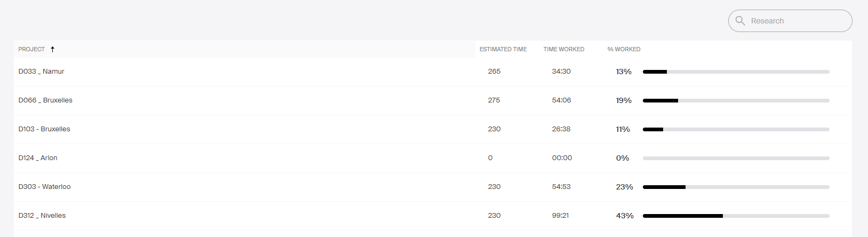Sort by the PROJECT column header
The height and width of the screenshot is (237, 868).
click(x=31, y=49)
